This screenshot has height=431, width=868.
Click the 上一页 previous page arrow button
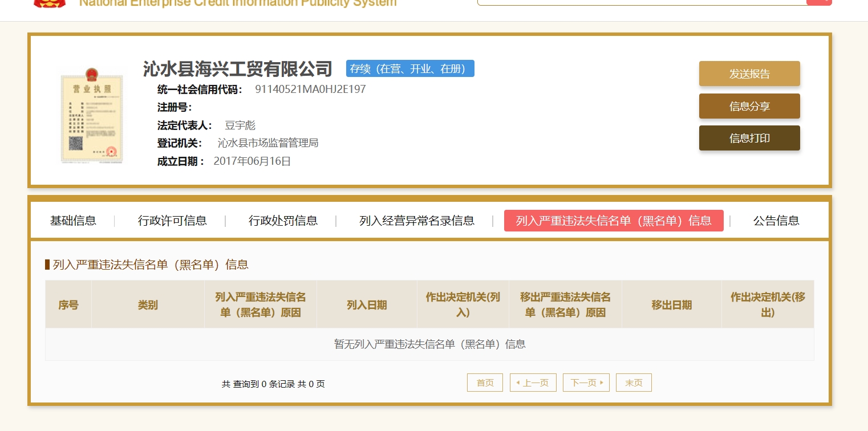pyautogui.click(x=533, y=383)
